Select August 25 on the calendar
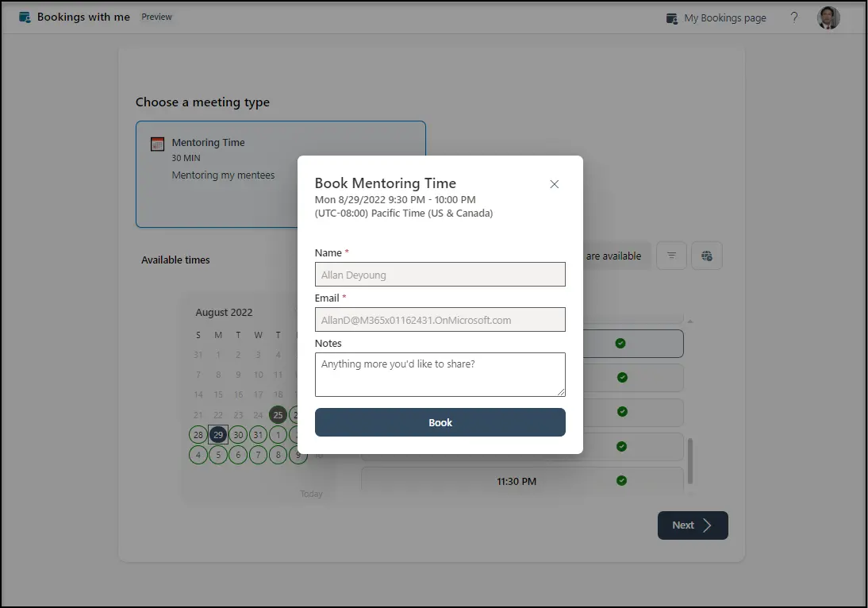Image resolution: width=868 pixels, height=608 pixels. (x=278, y=414)
